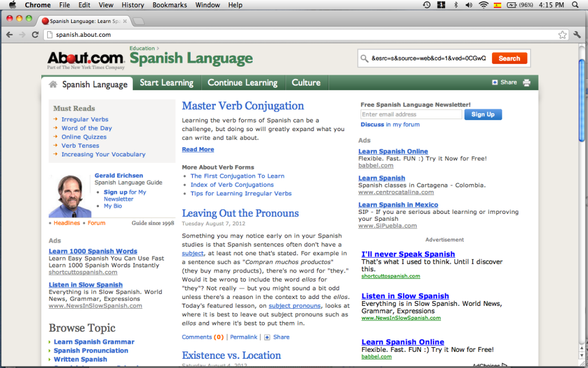Open Chrome wrench settings menu
The width and height of the screenshot is (588, 368).
pyautogui.click(x=577, y=34)
